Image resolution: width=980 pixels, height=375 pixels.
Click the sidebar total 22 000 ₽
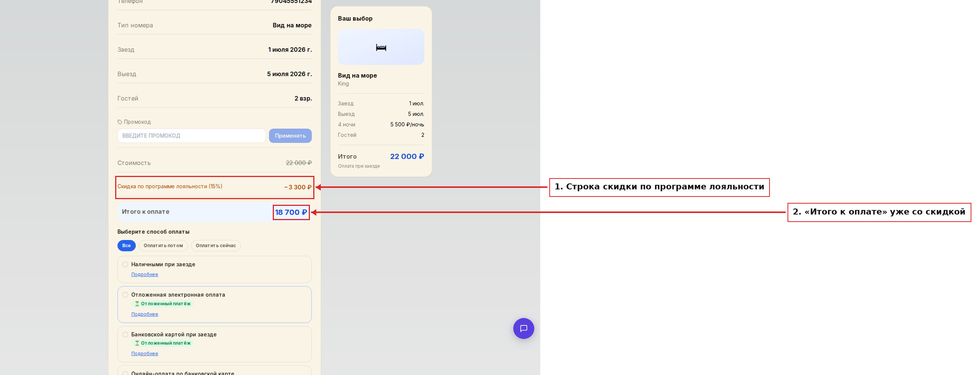(x=407, y=156)
